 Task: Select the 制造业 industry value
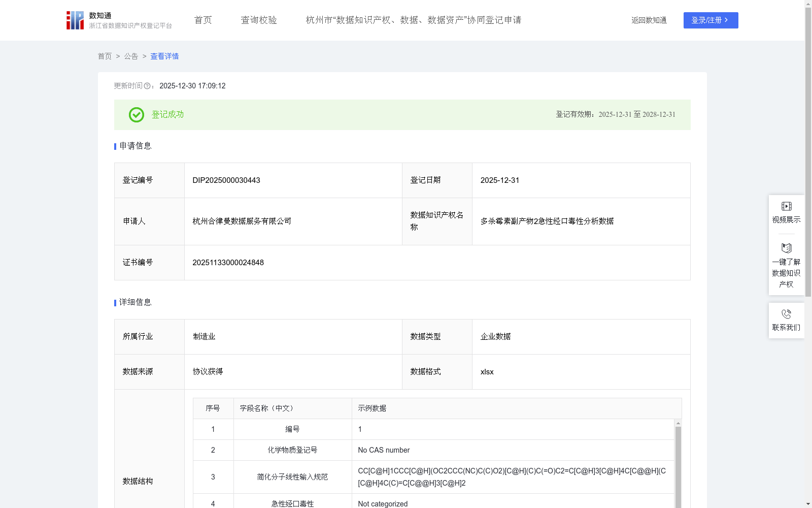(204, 337)
